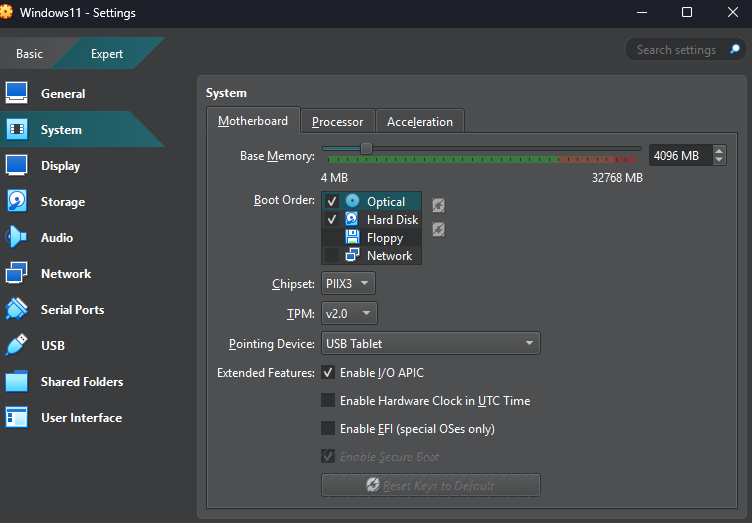Switch to the Basic mode tab

[x=29, y=54]
